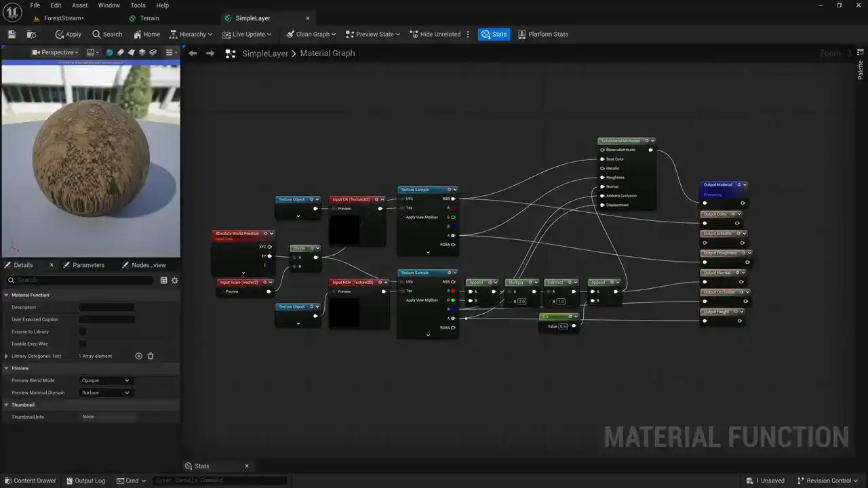Enable the Expose to Library checkbox
Viewport: 868px width, 488px height.
click(83, 331)
